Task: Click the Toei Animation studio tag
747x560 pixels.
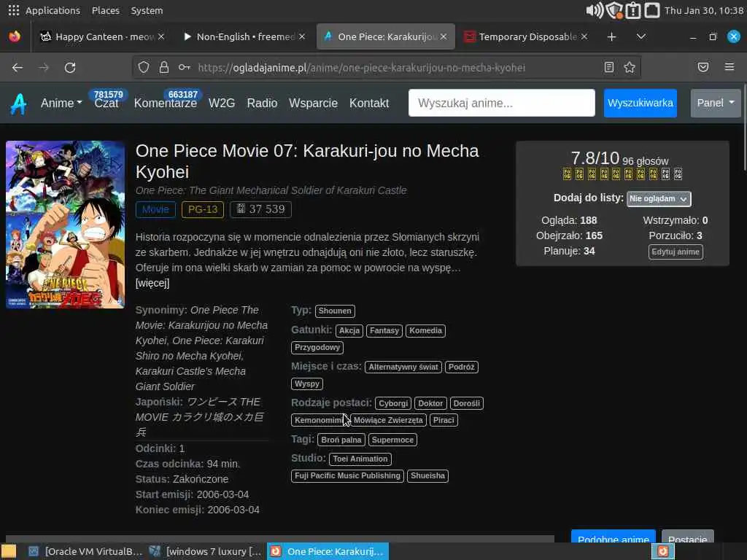Action: 360,459
